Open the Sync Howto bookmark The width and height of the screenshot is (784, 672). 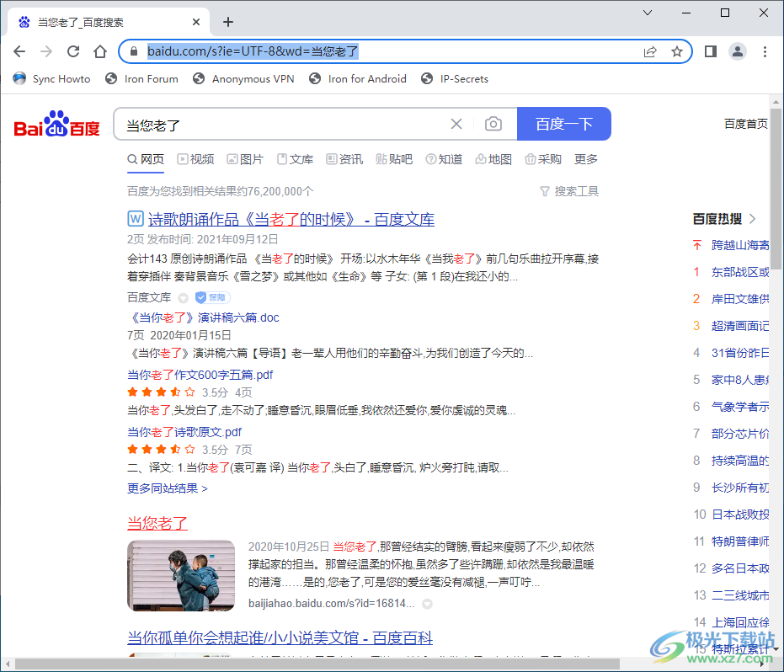(52, 79)
